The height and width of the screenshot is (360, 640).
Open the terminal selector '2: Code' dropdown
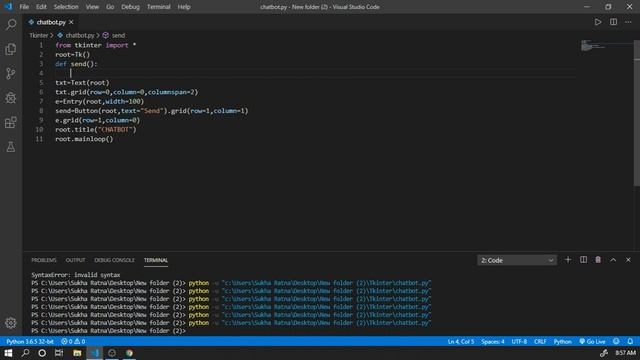tap(517, 260)
